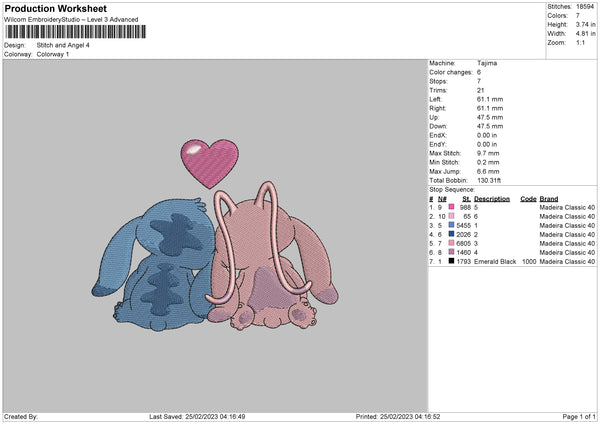Click the 'Up:' label

(x=434, y=117)
